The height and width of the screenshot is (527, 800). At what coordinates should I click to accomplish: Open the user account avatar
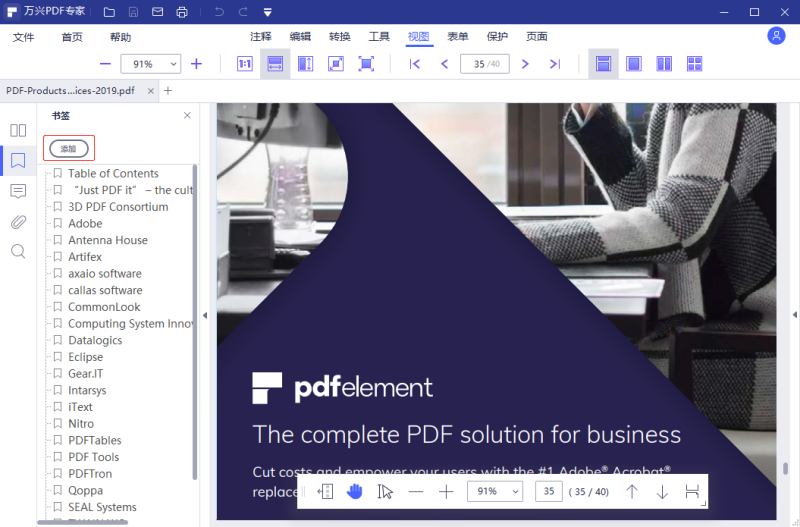point(776,36)
